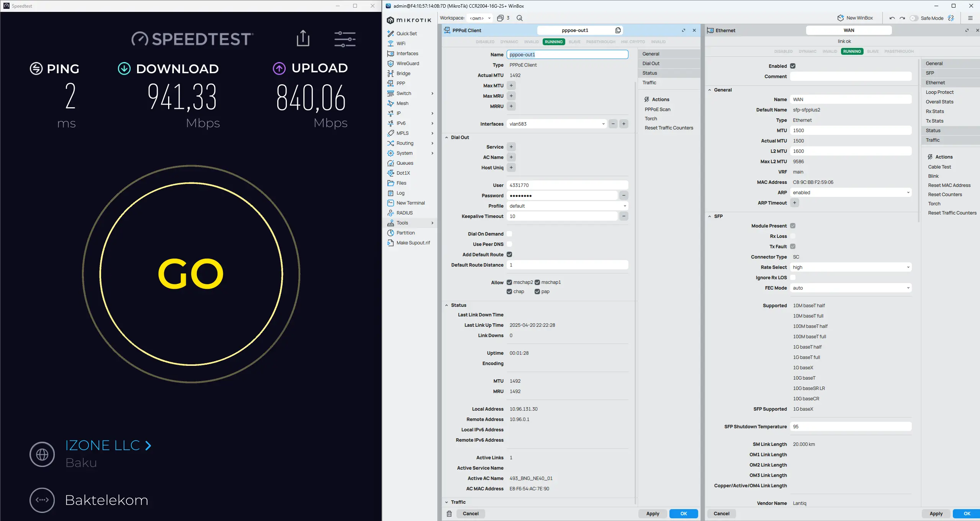Select Overall Stats tab
Screen dimensions: 980x521
(951, 102)
